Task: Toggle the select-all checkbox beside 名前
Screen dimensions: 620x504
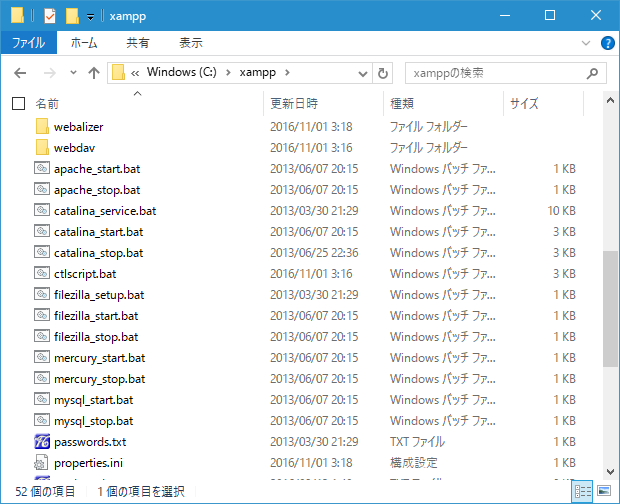Action: coord(19,104)
